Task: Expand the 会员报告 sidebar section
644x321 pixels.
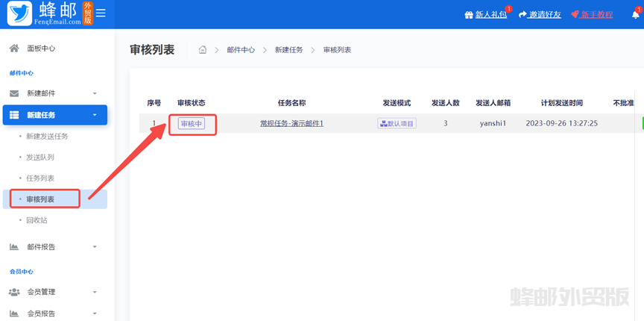Action: point(54,314)
